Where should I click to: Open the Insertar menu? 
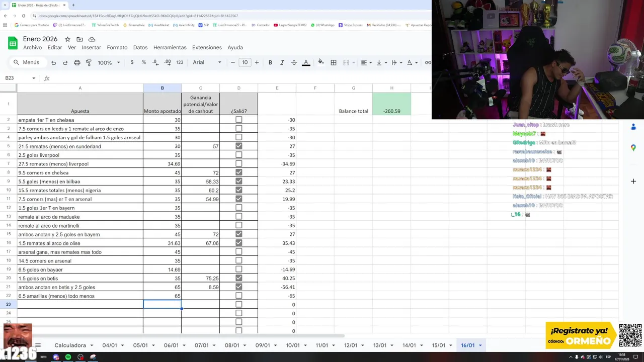[x=92, y=47]
